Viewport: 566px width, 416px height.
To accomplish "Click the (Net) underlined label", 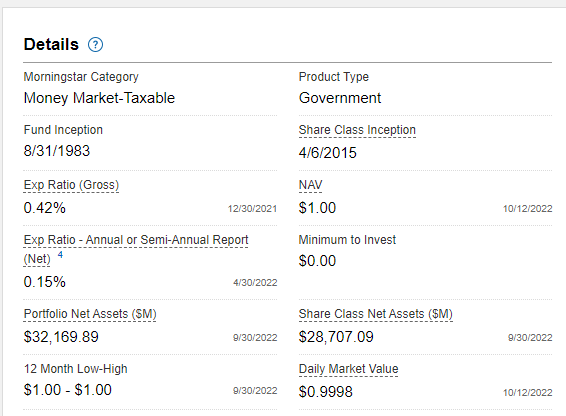I will pyautogui.click(x=37, y=259).
